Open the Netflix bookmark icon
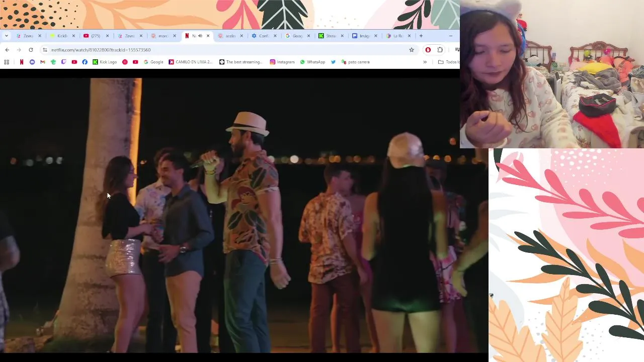Image resolution: width=644 pixels, height=362 pixels. [x=21, y=62]
